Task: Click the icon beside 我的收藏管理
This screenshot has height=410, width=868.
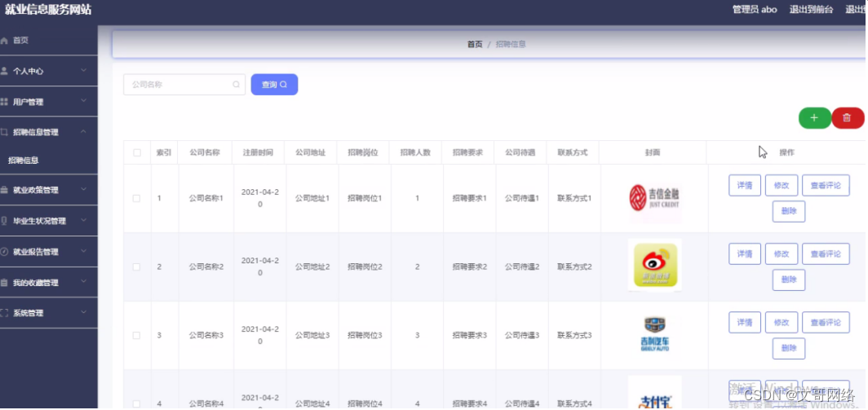Action: pyautogui.click(x=4, y=283)
